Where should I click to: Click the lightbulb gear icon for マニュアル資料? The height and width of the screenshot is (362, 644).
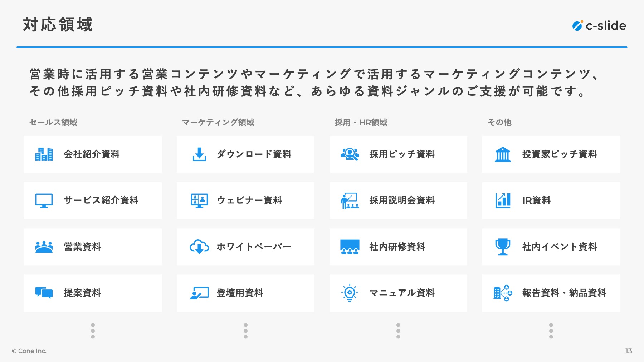350,293
